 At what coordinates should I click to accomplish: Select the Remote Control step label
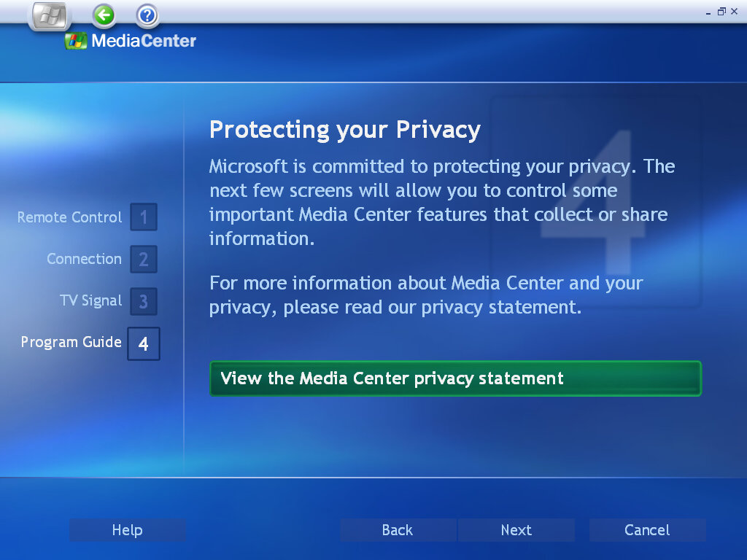(69, 217)
